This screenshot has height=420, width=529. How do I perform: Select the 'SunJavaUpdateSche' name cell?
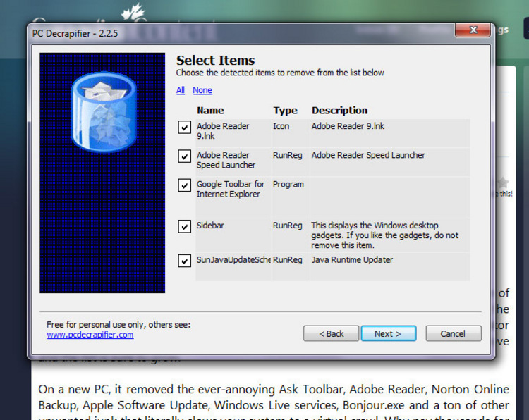point(233,266)
